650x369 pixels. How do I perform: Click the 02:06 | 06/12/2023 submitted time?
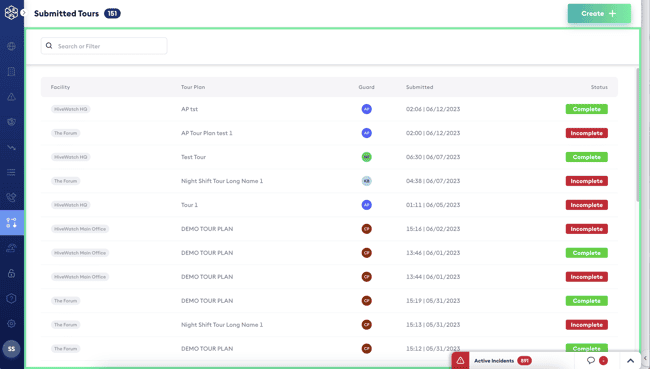click(x=433, y=109)
